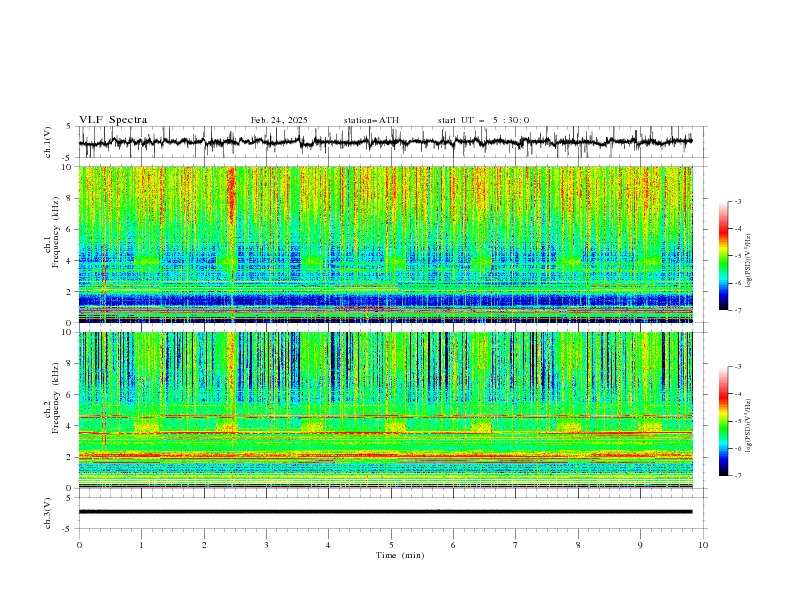Click the "9" minute tick on time axis
Image resolution: width=792 pixels, height=612 pixels.
tap(640, 545)
